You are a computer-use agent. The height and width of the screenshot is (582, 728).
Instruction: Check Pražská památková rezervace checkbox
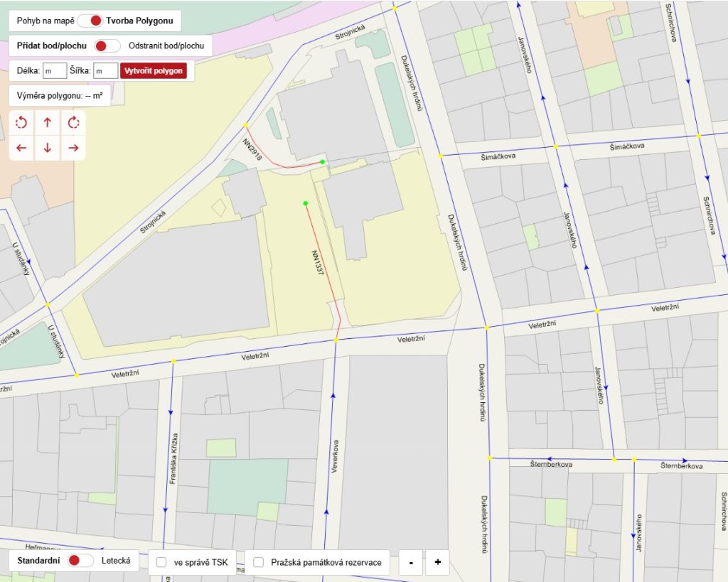pyautogui.click(x=259, y=562)
